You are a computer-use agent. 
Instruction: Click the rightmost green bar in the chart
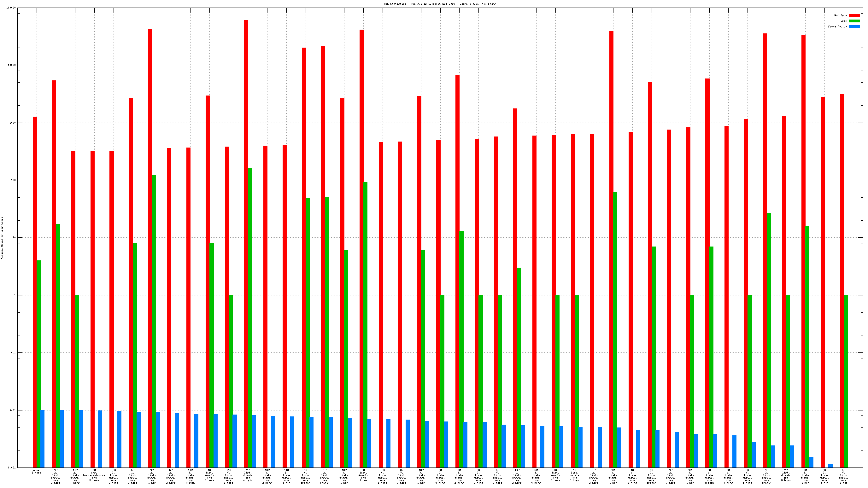(x=846, y=381)
